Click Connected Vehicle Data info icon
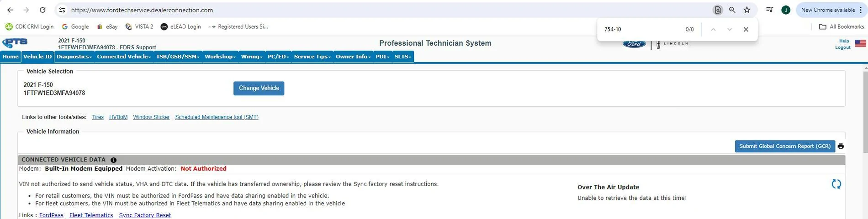This screenshot has height=219, width=868. pyautogui.click(x=113, y=160)
